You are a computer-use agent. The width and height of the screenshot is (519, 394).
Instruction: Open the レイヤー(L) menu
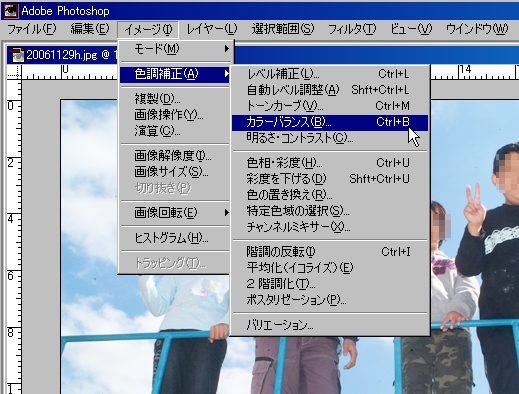211,29
